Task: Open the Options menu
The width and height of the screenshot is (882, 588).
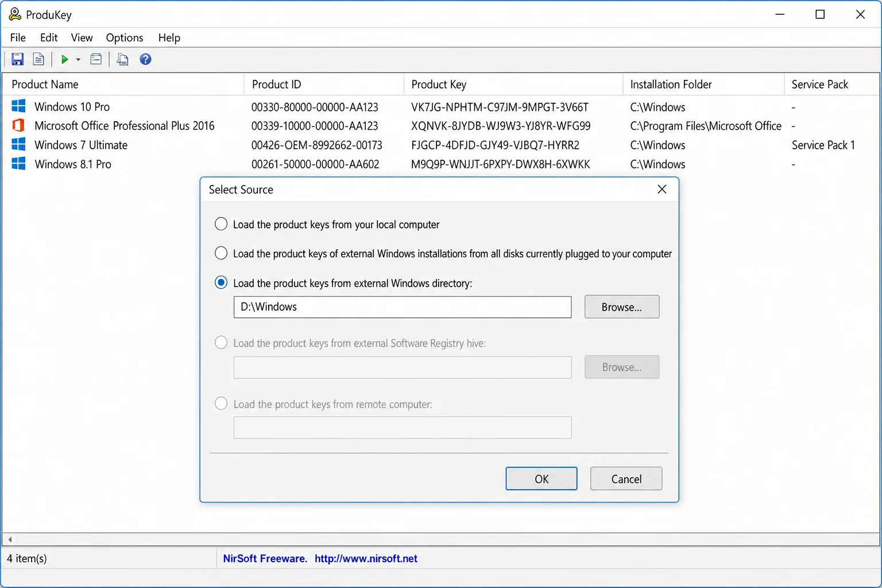Action: (125, 37)
